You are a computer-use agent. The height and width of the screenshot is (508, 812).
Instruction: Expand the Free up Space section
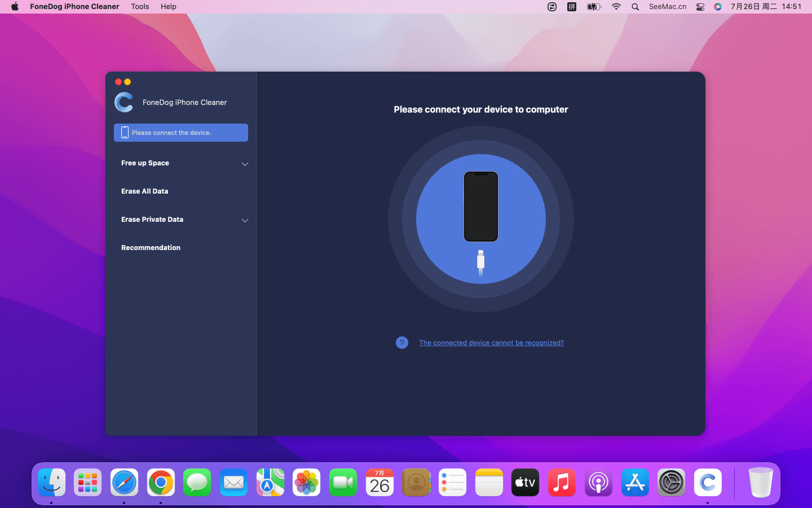point(245,164)
